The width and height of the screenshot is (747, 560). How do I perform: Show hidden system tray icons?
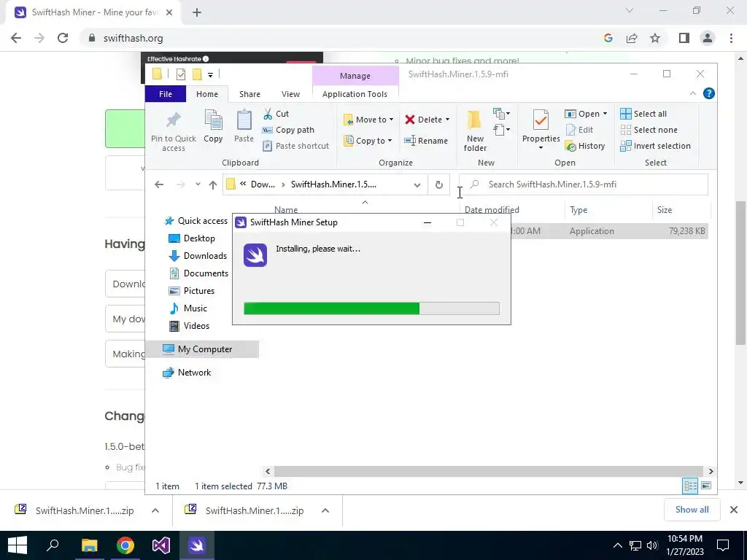pyautogui.click(x=617, y=545)
